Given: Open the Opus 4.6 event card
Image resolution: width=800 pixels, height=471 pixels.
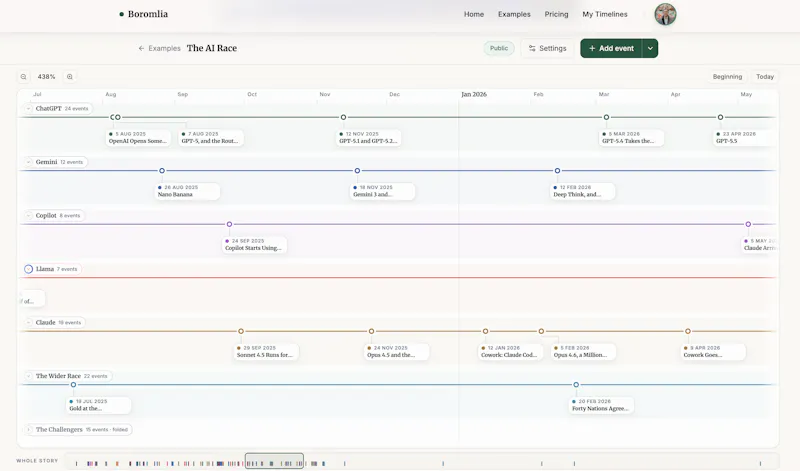Looking at the screenshot, I should (584, 352).
